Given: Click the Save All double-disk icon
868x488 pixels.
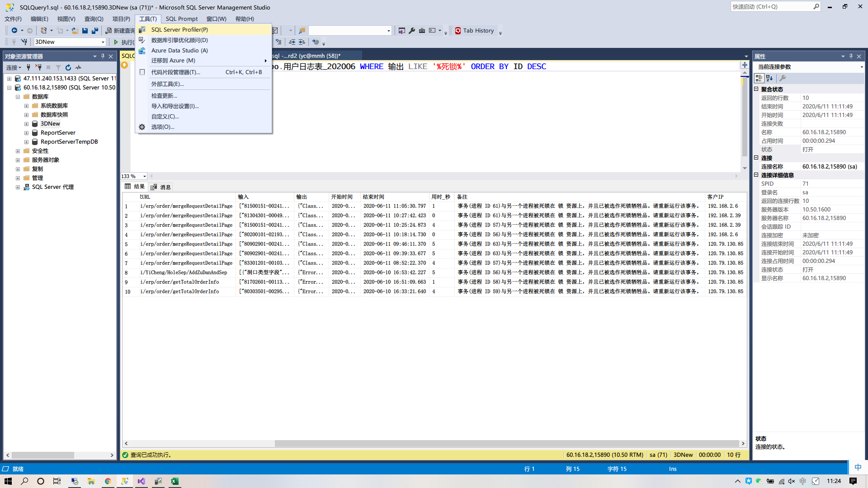Looking at the screenshot, I should 95,30.
